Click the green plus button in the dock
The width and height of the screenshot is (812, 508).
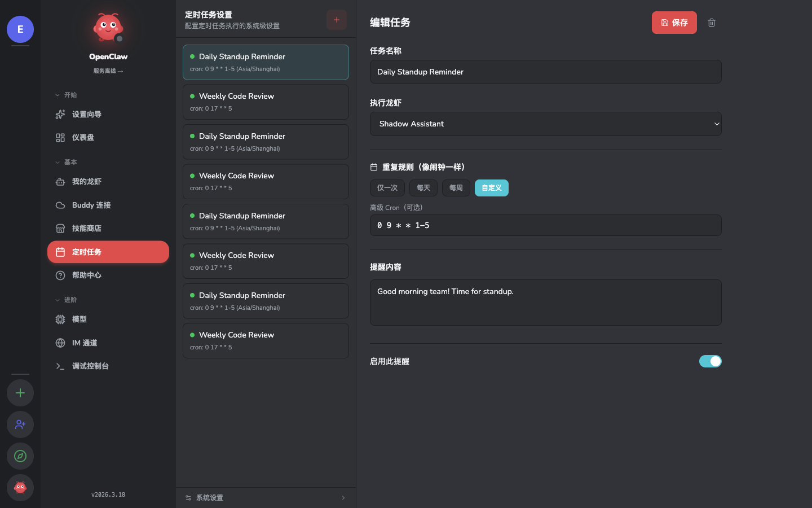[x=20, y=393]
